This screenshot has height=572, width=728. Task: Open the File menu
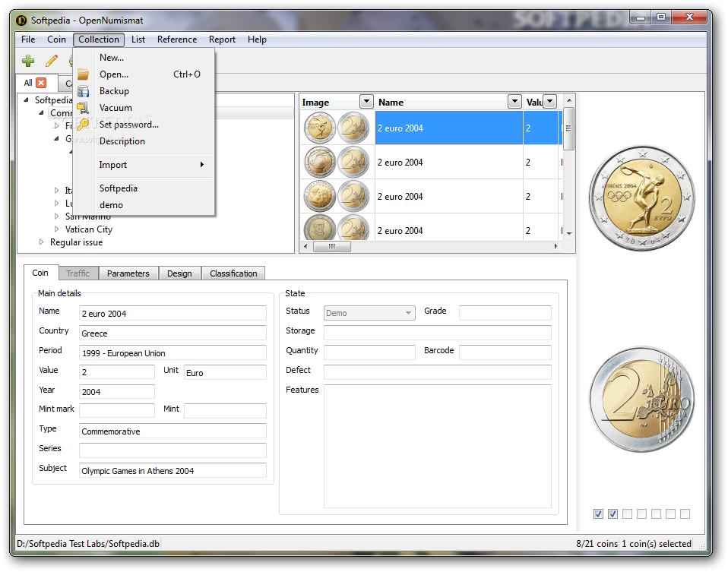(x=28, y=40)
